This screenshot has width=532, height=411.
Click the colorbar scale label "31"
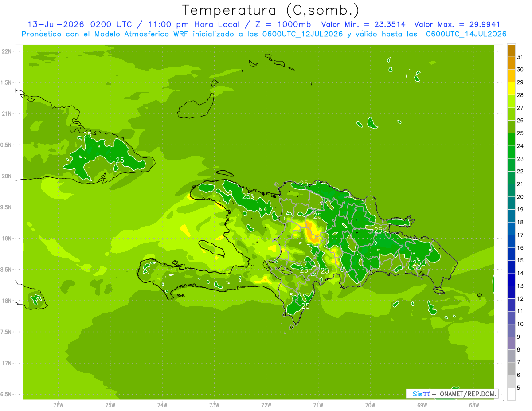pyautogui.click(x=520, y=57)
